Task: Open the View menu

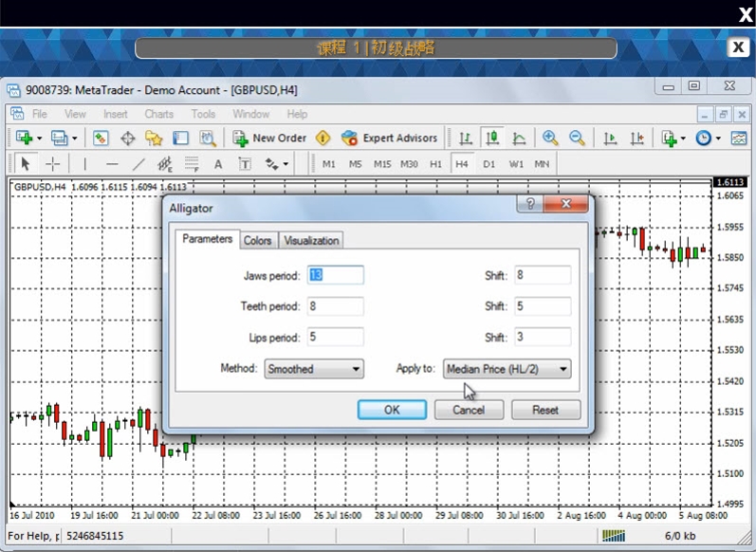Action: [75, 114]
